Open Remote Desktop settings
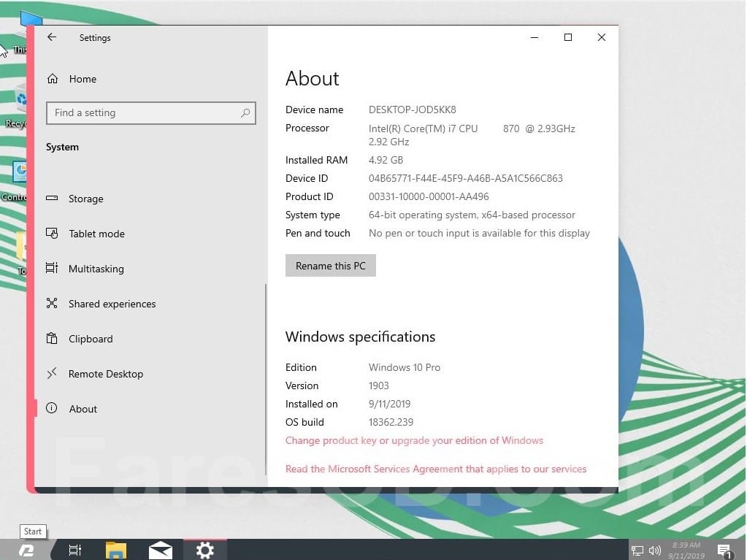The height and width of the screenshot is (560, 747). 94,374
